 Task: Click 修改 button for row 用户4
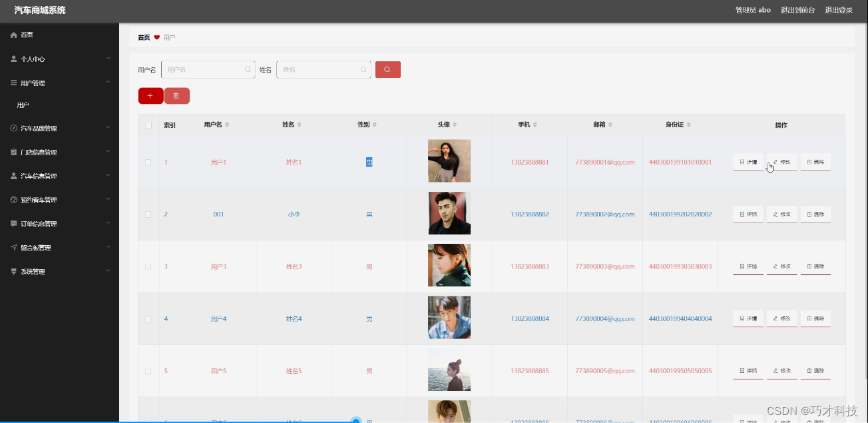click(x=781, y=319)
